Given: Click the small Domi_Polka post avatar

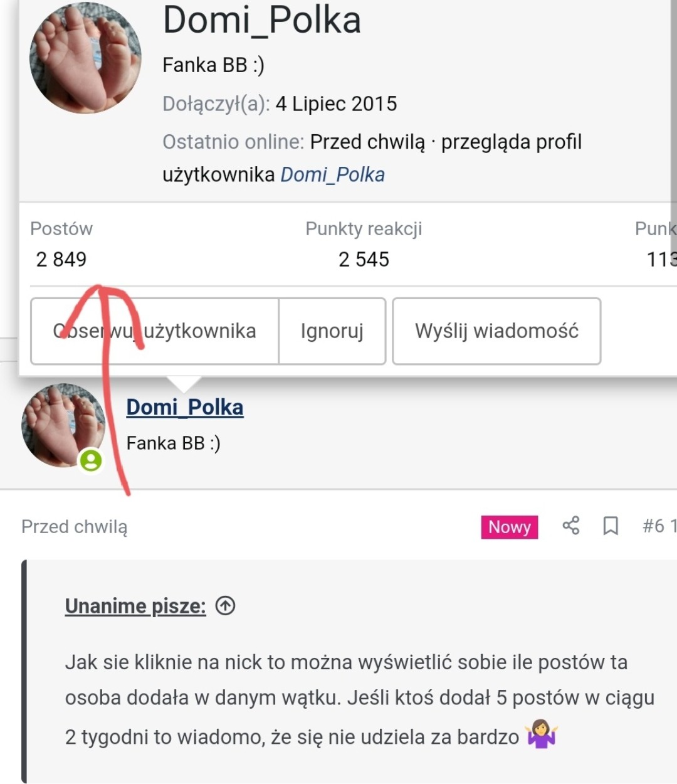Looking at the screenshot, I should (63, 425).
